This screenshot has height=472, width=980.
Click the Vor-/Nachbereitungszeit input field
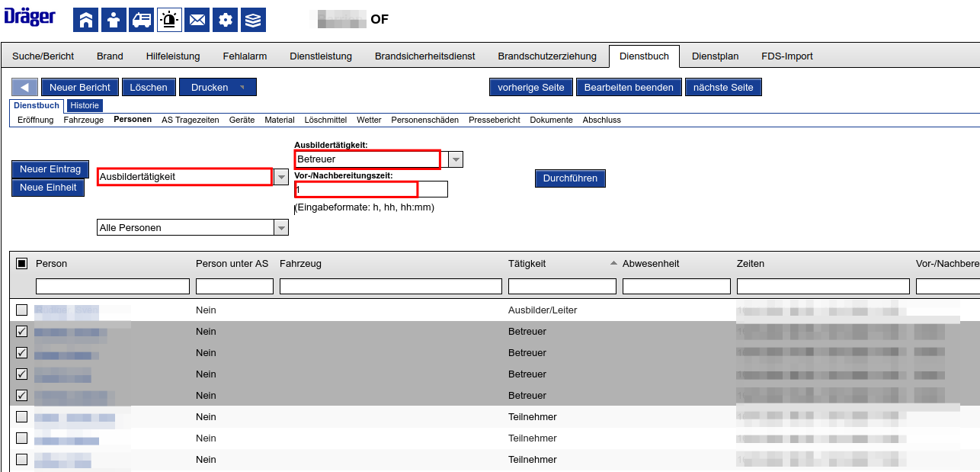371,189
